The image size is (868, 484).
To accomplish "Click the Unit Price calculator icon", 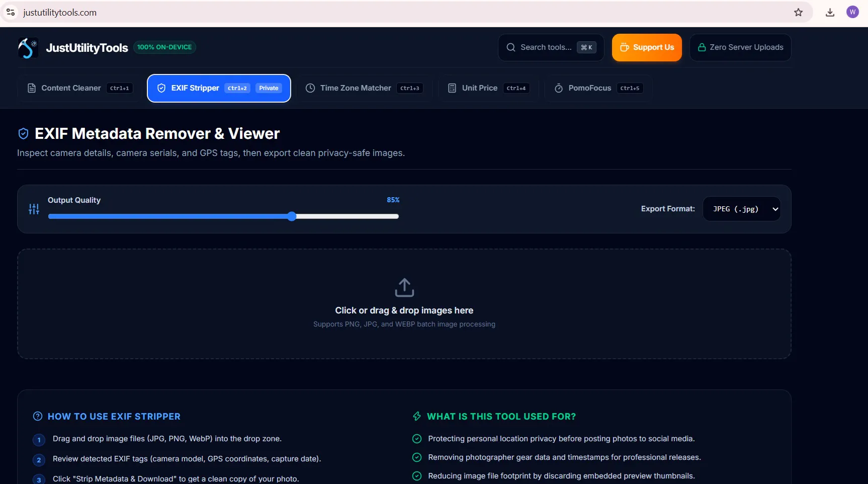I will click(x=452, y=88).
